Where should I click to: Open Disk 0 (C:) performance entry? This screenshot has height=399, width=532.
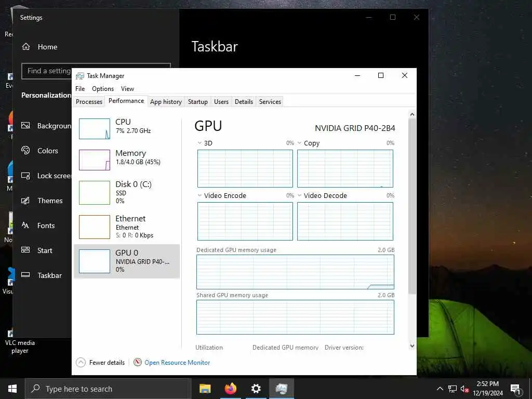pos(127,192)
